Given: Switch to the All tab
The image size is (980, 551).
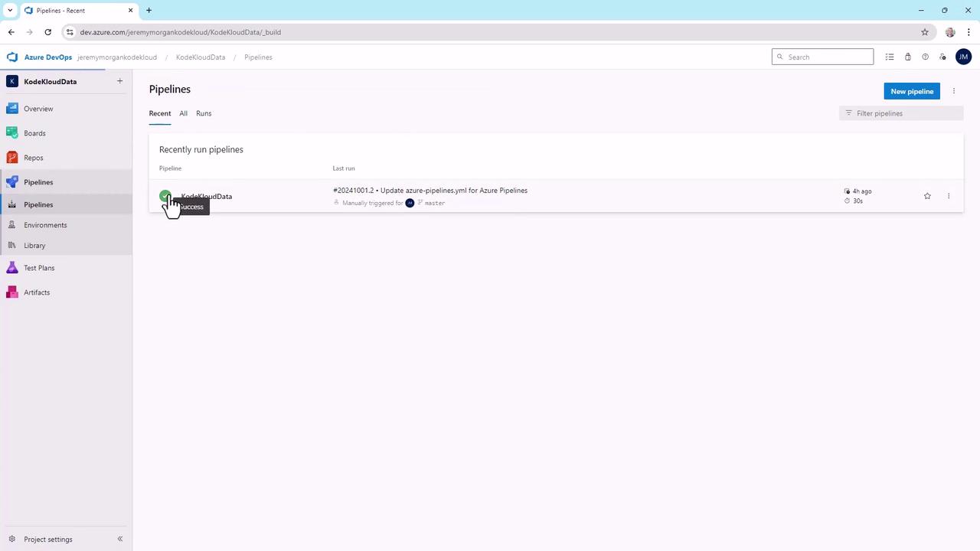Looking at the screenshot, I should click(x=183, y=113).
